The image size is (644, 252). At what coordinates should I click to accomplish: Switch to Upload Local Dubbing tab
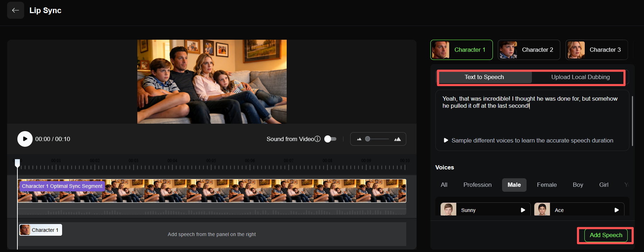[580, 77]
